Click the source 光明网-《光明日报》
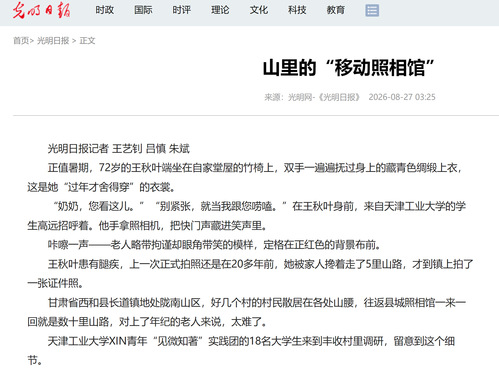499x374 pixels. click(x=323, y=97)
